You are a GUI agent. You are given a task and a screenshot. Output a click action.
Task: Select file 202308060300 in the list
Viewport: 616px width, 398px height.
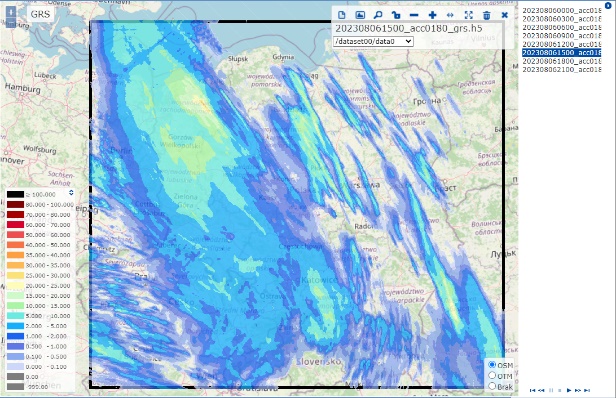click(x=562, y=18)
